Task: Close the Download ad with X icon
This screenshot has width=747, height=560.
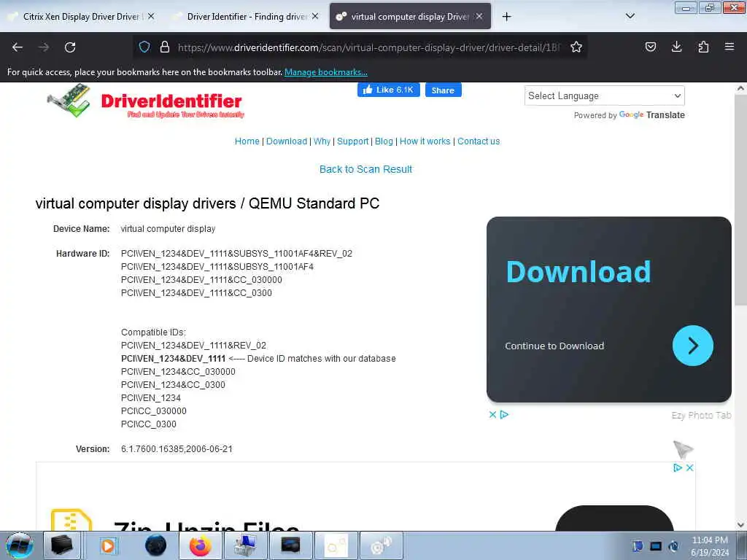Action: [x=493, y=415]
